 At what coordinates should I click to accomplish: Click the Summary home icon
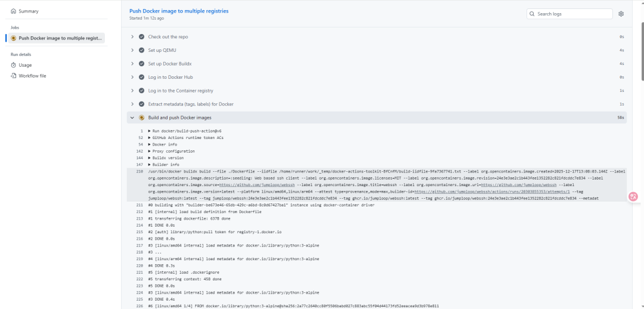(14, 11)
